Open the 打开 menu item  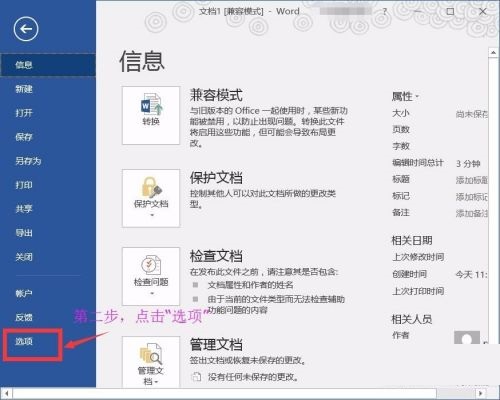point(48,113)
